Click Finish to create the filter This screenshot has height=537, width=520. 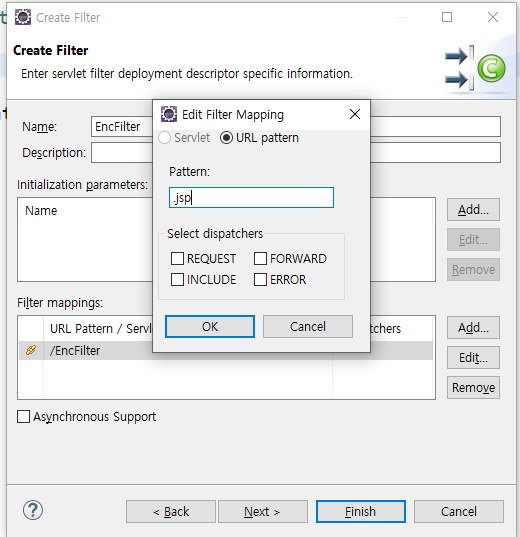(x=361, y=511)
